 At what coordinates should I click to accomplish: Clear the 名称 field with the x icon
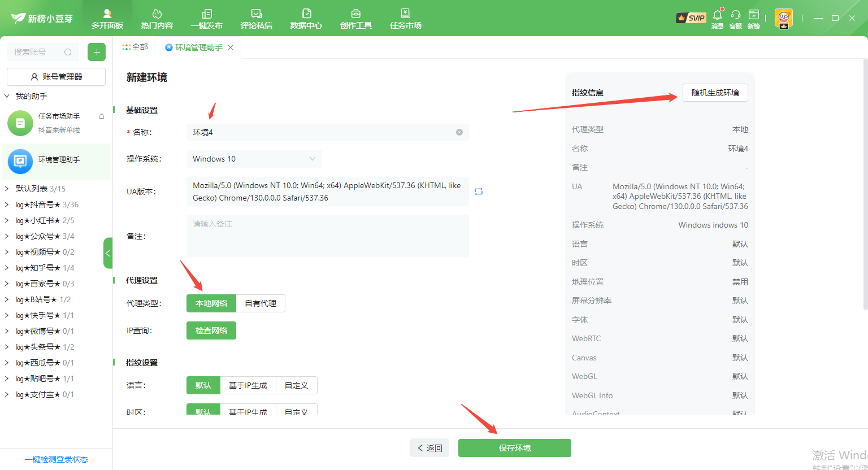point(459,132)
